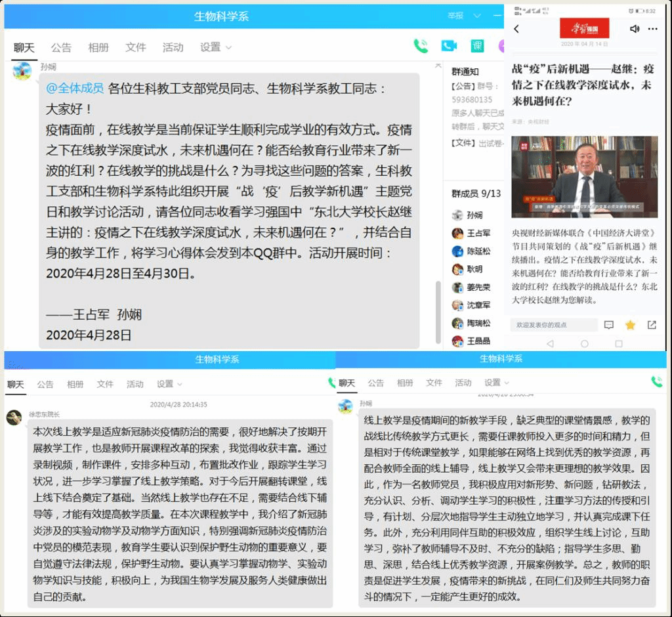Open the article three-dot more menu
672x617 pixels.
[652, 29]
